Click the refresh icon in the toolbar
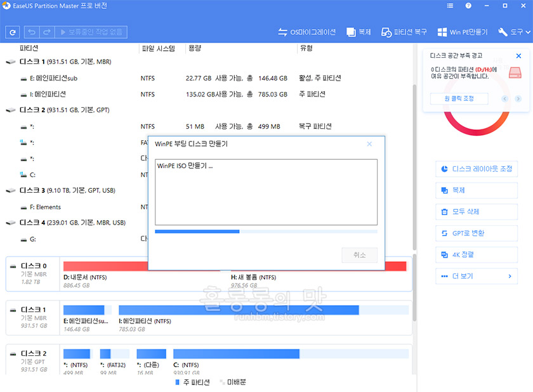533x392 pixels. pos(13,32)
